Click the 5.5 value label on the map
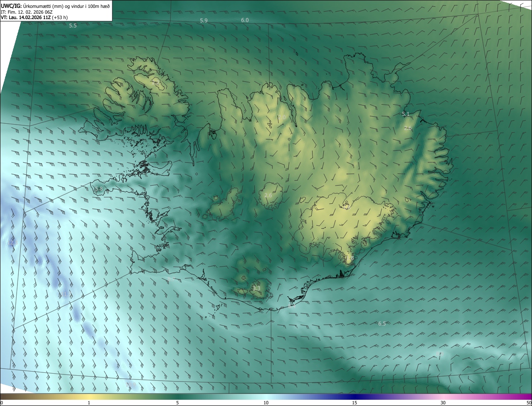532x406 pixels. click(x=73, y=26)
